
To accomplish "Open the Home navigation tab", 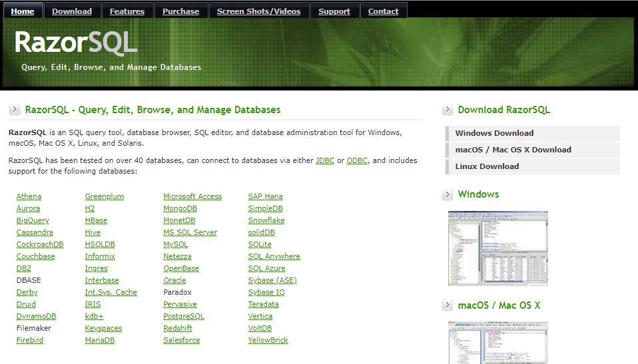I will (23, 11).
